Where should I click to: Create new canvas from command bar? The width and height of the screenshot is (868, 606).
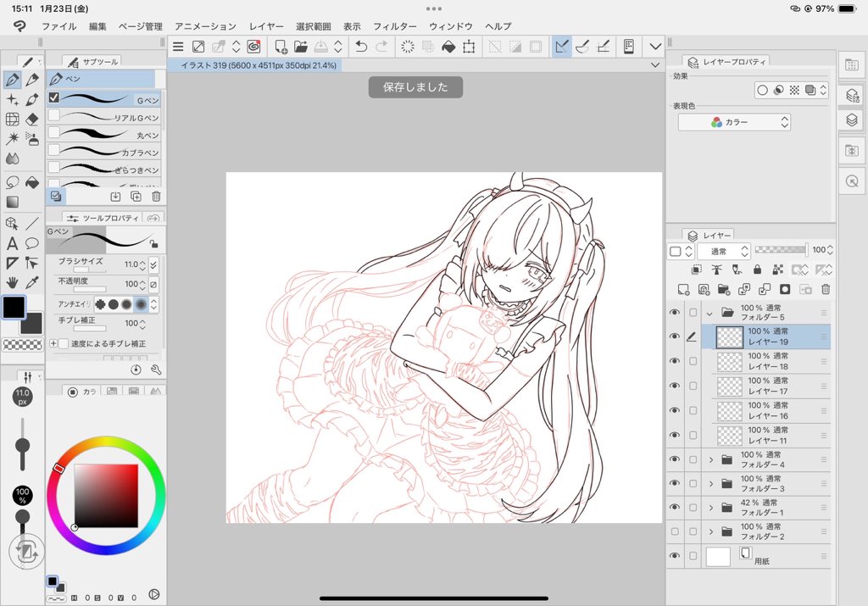281,47
